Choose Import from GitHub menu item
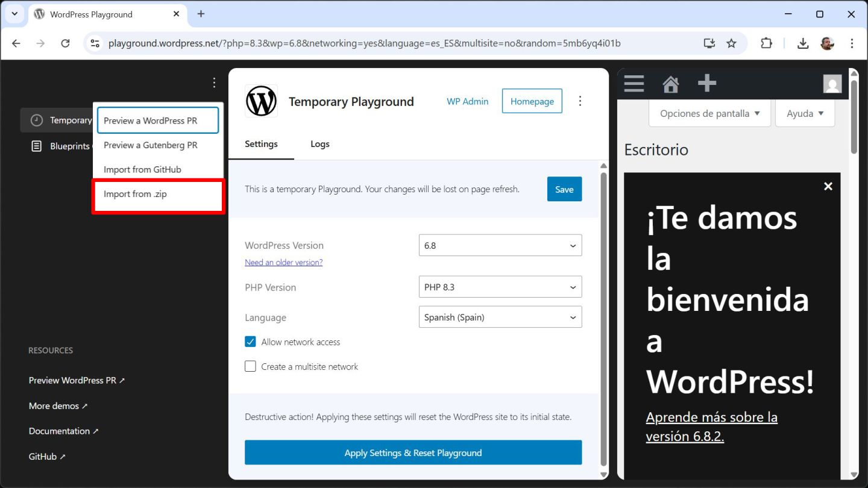The height and width of the screenshot is (488, 868). 158,169
